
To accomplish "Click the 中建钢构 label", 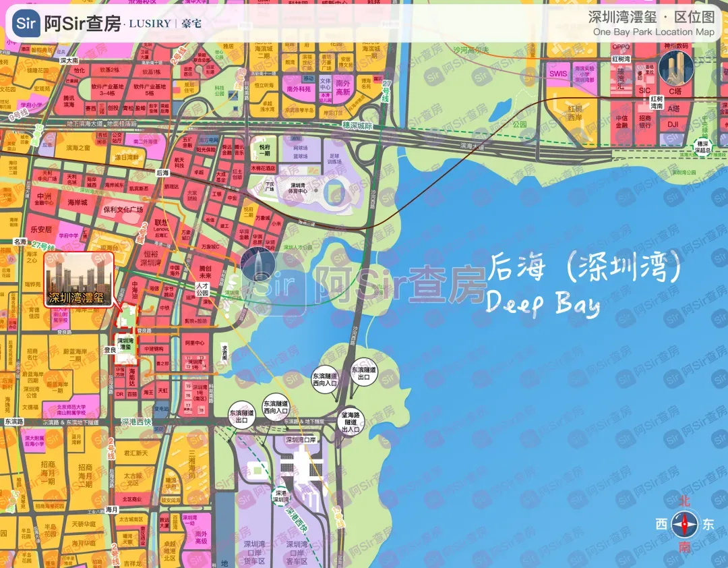I will (153, 349).
